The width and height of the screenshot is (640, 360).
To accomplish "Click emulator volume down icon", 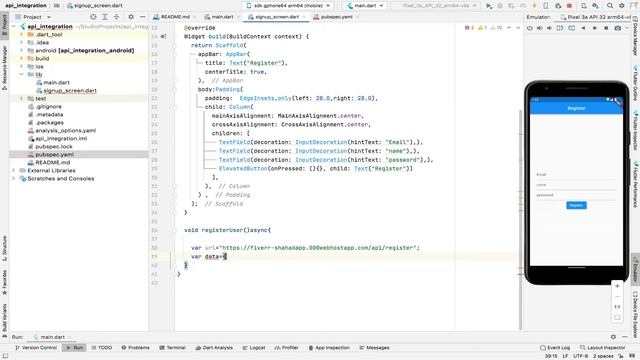I will pyautogui.click(x=549, y=28).
